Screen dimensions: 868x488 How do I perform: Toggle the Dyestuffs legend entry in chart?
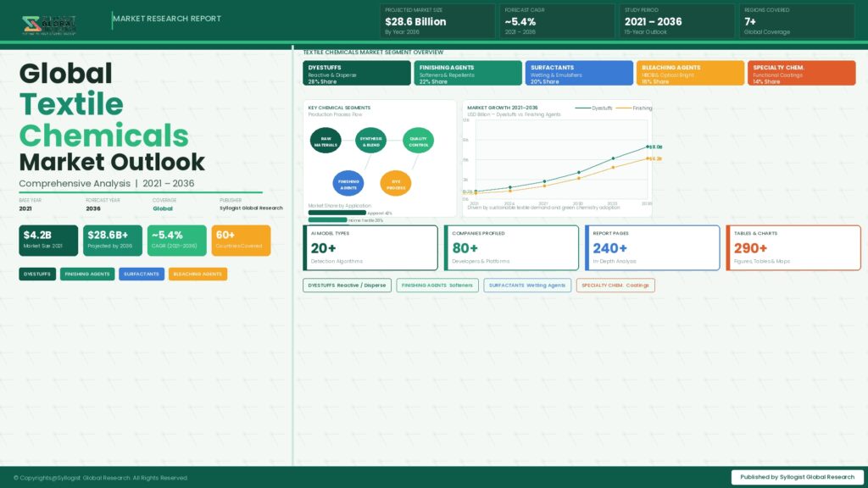[x=593, y=108]
